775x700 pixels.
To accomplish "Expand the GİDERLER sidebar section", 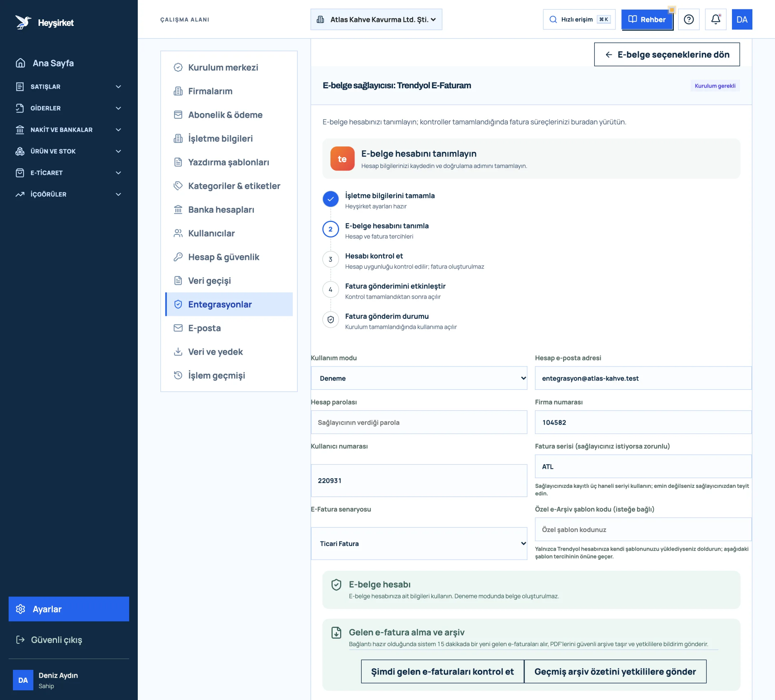I will click(69, 108).
